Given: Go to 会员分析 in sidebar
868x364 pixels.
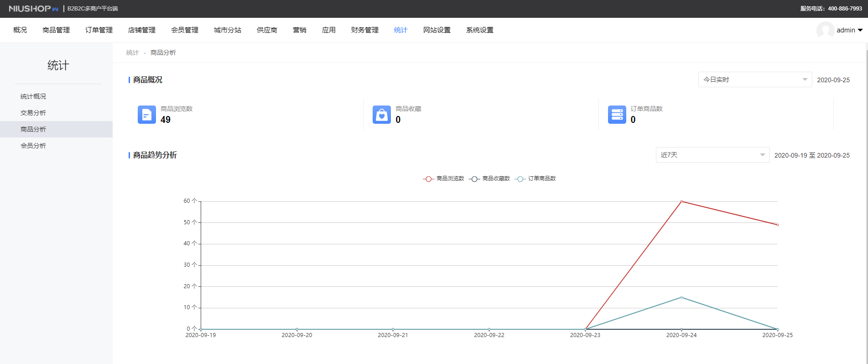Looking at the screenshot, I should point(56,146).
